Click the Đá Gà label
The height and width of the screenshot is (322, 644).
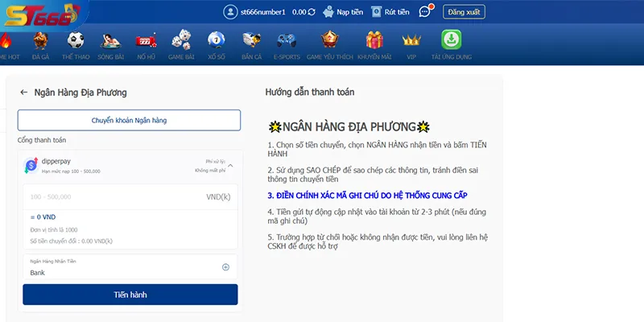pyautogui.click(x=40, y=57)
